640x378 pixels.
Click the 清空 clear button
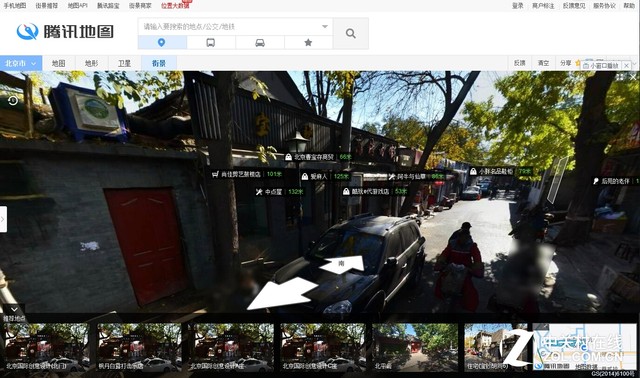pyautogui.click(x=543, y=63)
